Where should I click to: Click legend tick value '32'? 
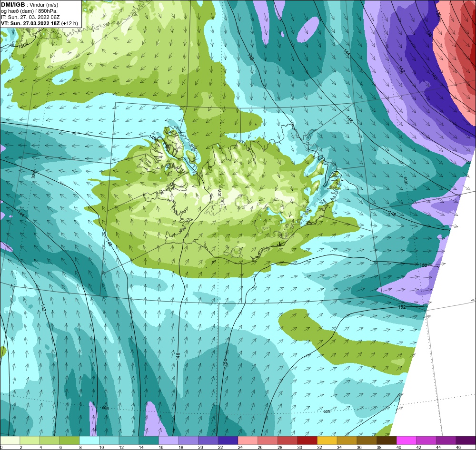[319, 447]
